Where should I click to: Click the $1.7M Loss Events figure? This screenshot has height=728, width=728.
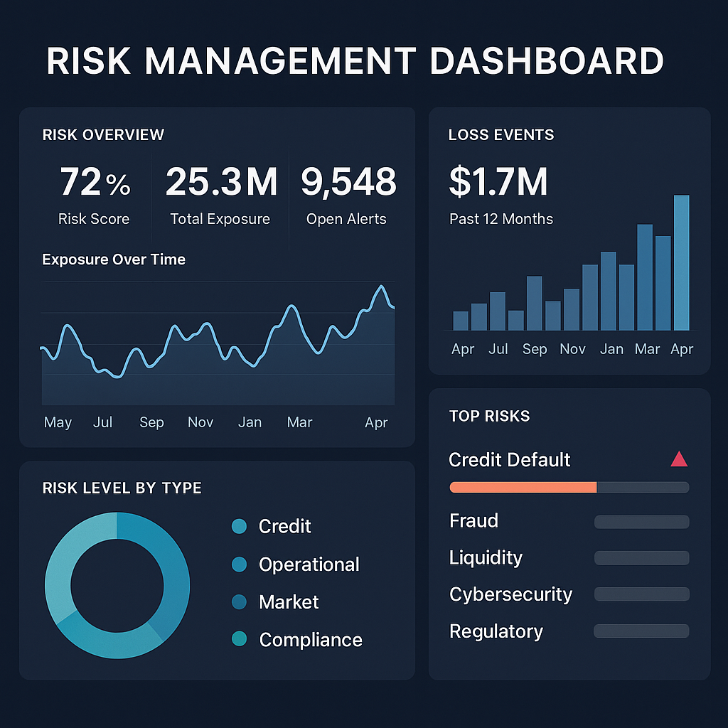coord(498,183)
